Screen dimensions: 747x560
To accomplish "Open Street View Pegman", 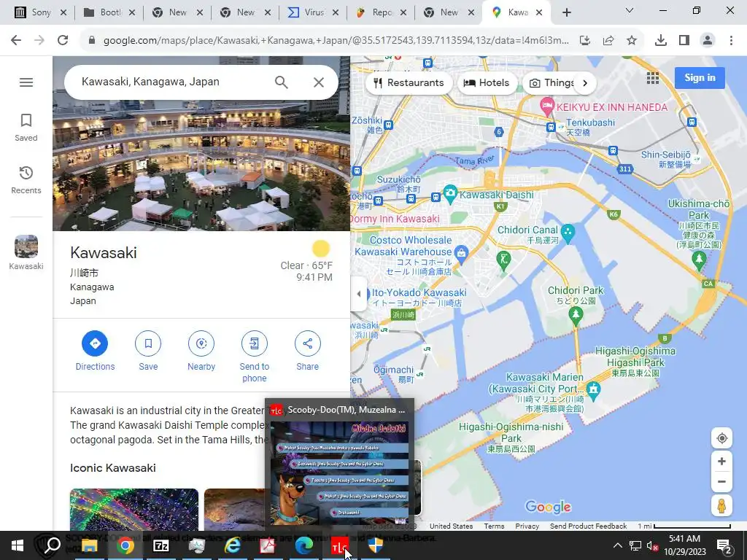I will pos(721,506).
